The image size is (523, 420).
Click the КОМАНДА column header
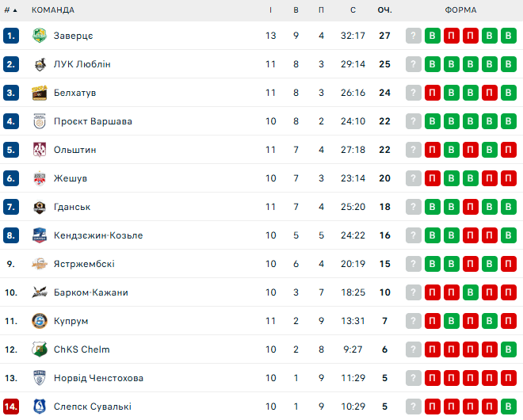[53, 10]
